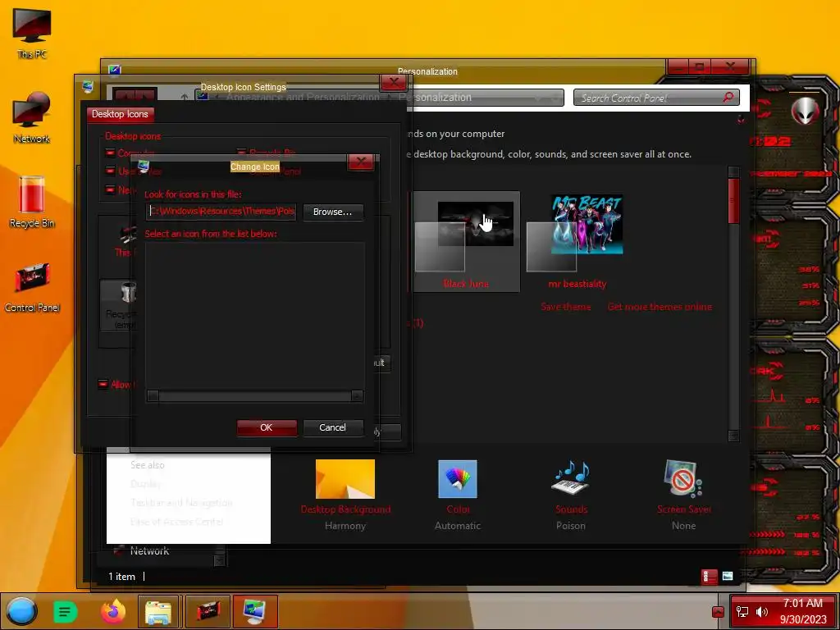
Task: Click the Desktop Icon Settings title bar icon
Action: (88, 87)
